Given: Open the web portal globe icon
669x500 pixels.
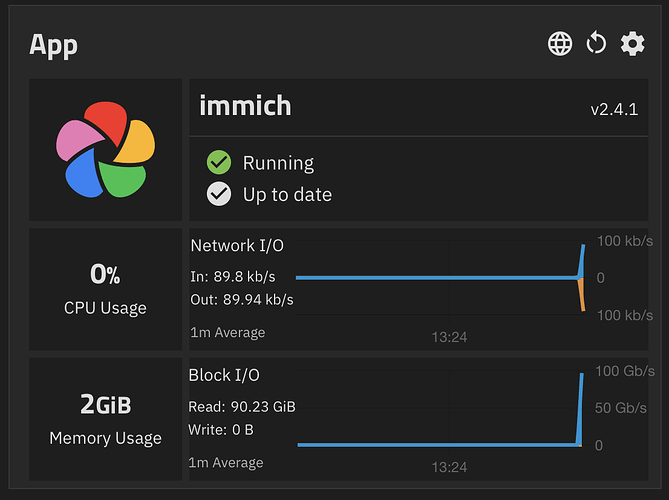Looking at the screenshot, I should [x=560, y=43].
